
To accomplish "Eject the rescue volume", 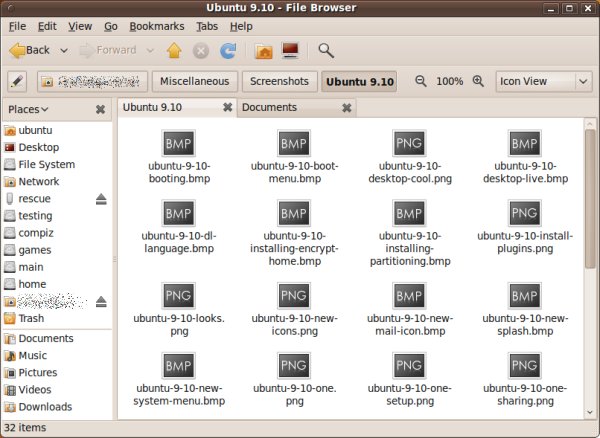I will pos(101,199).
